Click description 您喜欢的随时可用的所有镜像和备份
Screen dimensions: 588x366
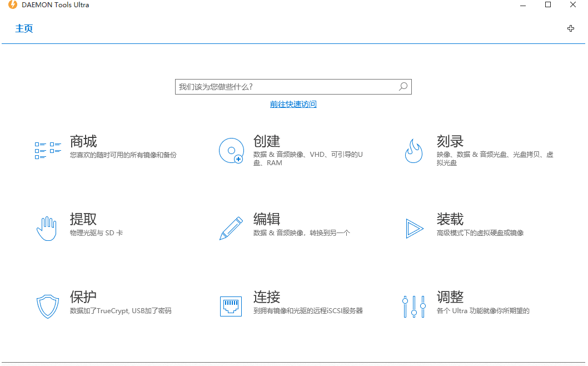click(123, 155)
